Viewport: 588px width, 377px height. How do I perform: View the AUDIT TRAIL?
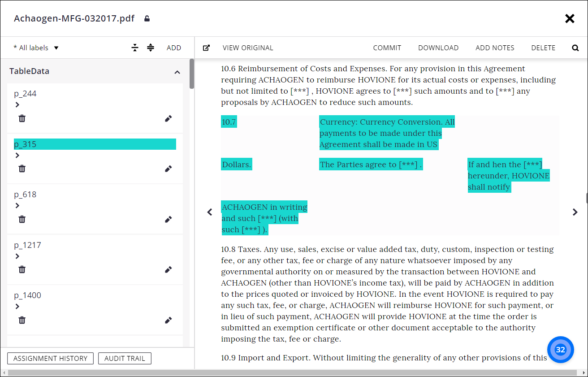[x=125, y=358]
